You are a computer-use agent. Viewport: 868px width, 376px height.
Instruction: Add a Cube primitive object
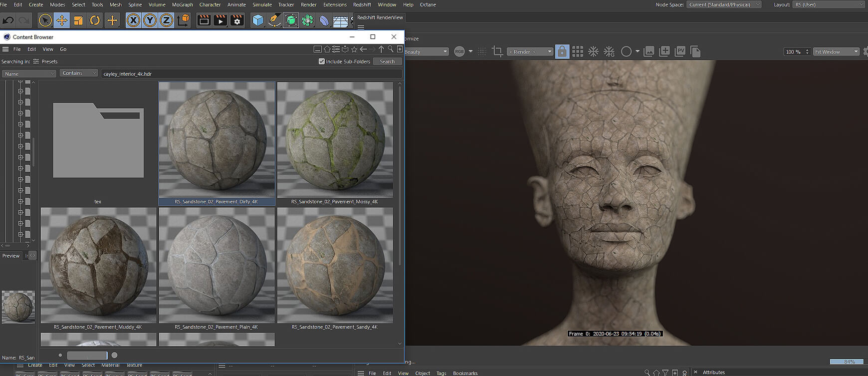258,20
